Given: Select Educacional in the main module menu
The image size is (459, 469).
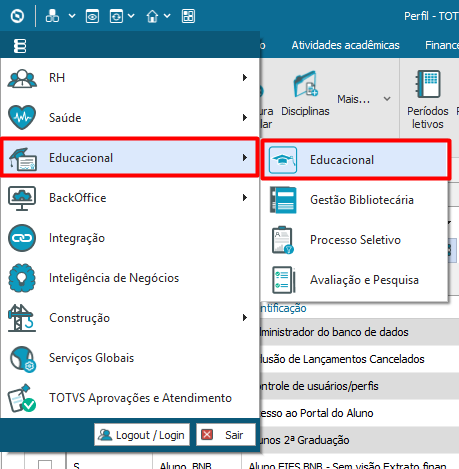Looking at the screenshot, I should (130, 157).
